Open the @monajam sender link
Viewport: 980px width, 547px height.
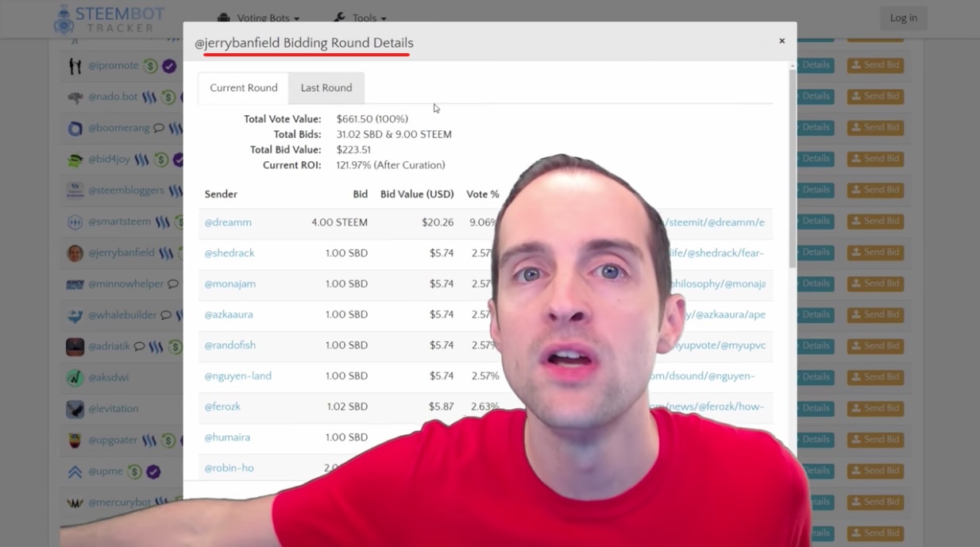click(x=230, y=283)
